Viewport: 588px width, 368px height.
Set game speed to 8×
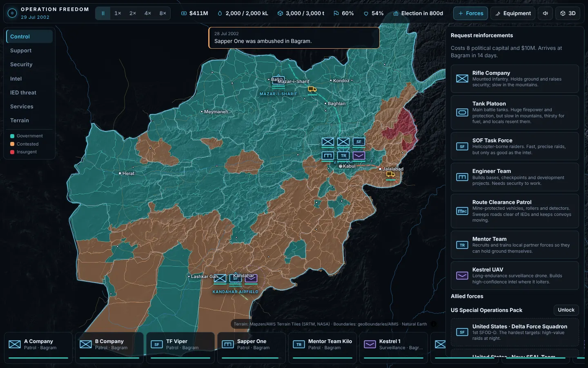coord(163,13)
